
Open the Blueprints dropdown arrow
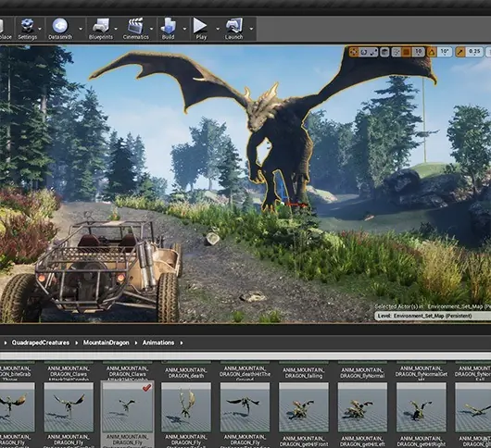click(116, 29)
